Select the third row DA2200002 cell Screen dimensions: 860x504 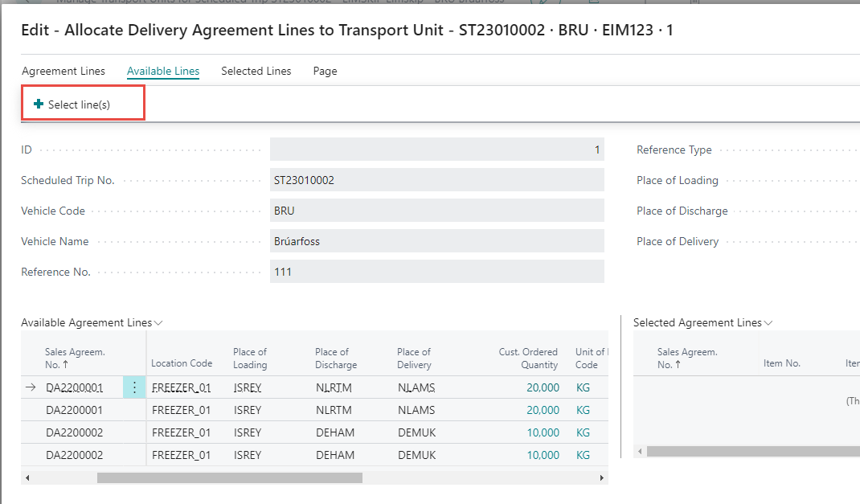pyautogui.click(x=74, y=432)
